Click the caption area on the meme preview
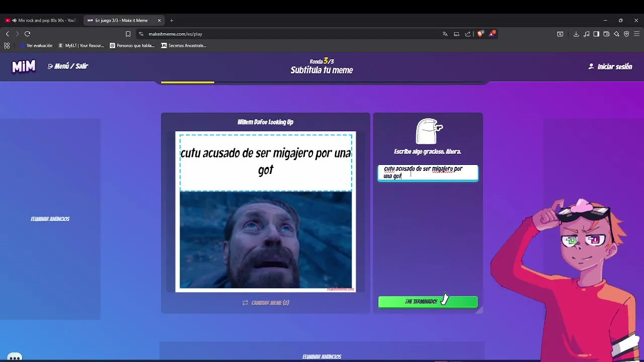 click(266, 162)
